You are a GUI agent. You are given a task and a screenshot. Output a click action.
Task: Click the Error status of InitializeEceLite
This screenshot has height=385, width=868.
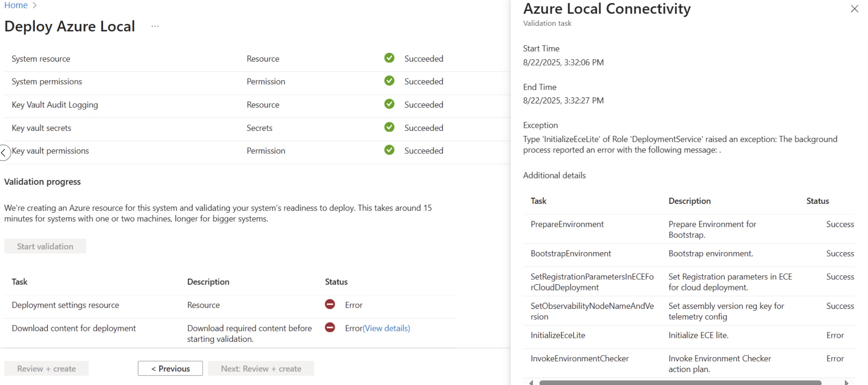point(835,335)
